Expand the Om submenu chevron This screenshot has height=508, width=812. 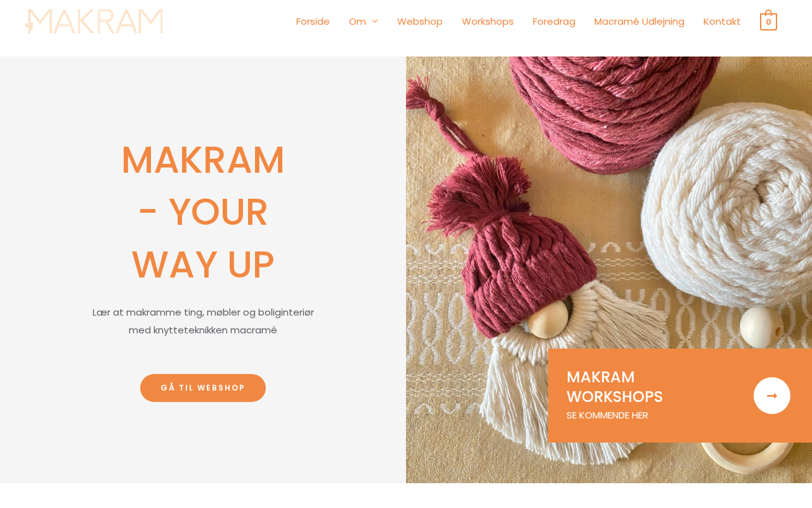point(375,22)
